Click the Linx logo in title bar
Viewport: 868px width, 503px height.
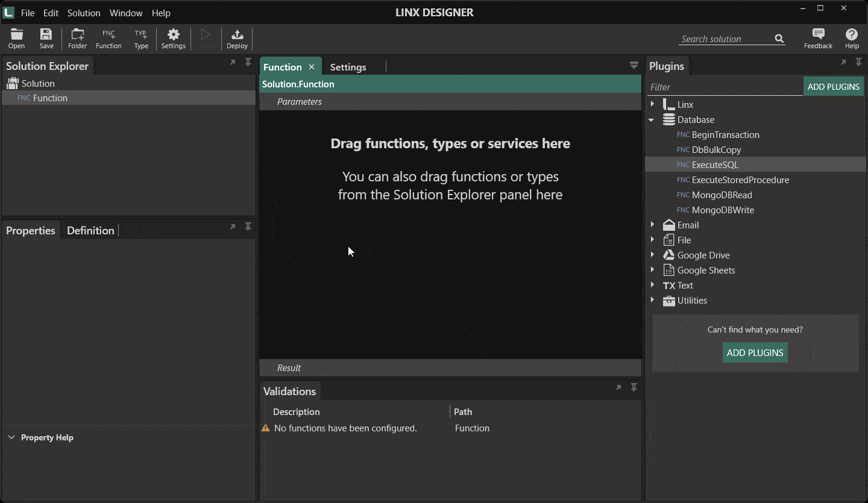8,12
